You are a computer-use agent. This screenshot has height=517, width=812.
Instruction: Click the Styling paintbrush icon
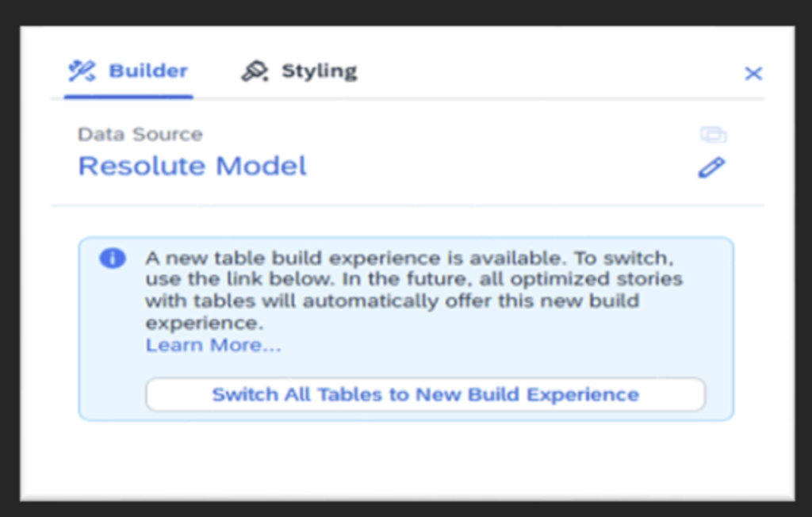255,72
